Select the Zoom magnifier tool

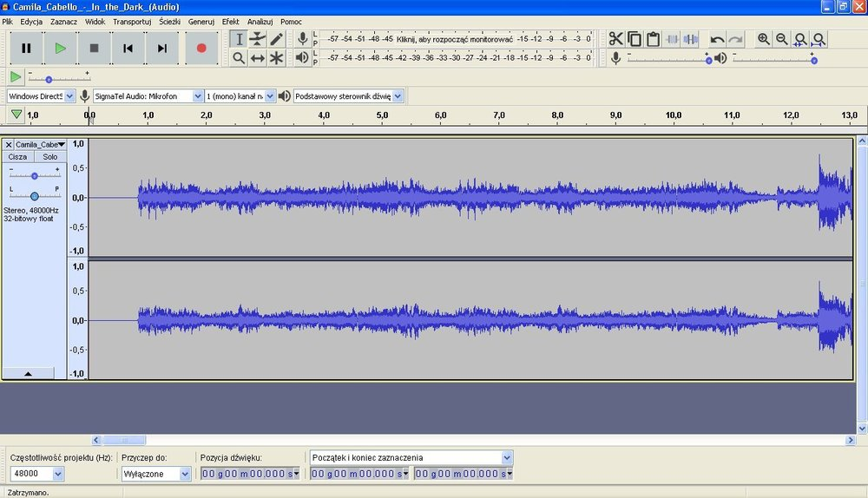pyautogui.click(x=239, y=58)
